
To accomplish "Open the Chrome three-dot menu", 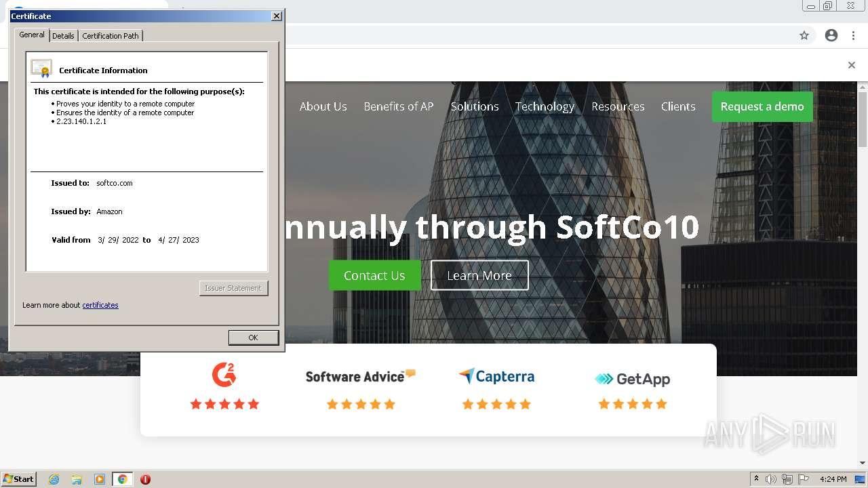I will click(853, 35).
